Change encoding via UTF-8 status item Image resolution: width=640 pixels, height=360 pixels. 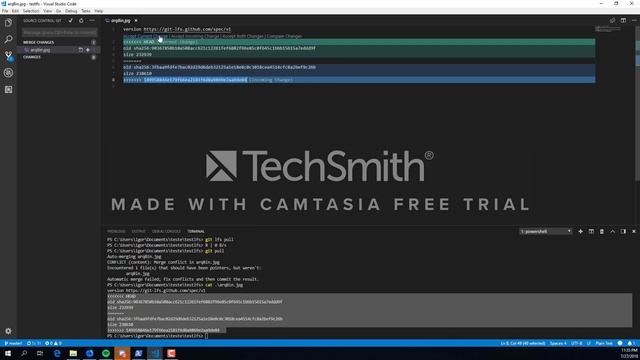coord(576,343)
